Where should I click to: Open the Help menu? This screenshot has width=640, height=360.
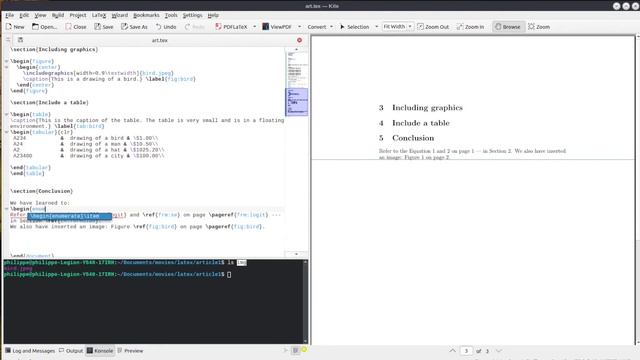coord(213,15)
